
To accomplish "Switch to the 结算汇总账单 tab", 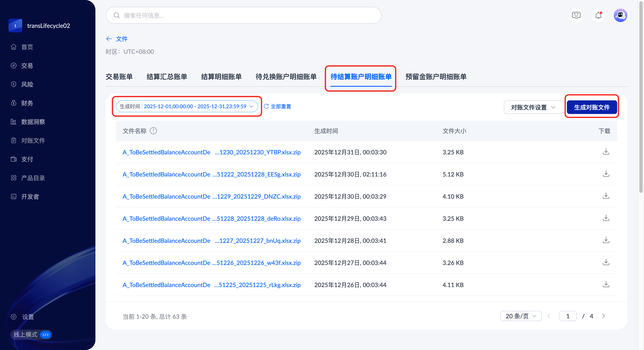I will [x=167, y=77].
